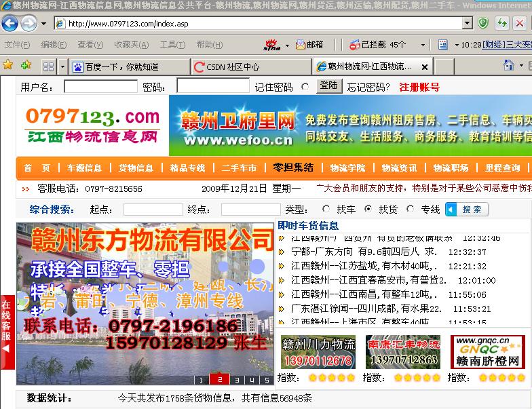
Task: Open the 帮助(H) menu
Action: [209, 45]
